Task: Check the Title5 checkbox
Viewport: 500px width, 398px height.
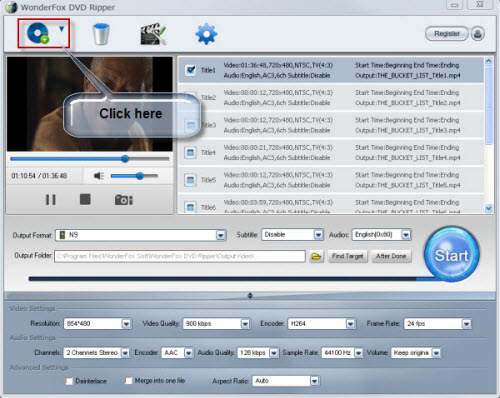Action: (x=190, y=180)
